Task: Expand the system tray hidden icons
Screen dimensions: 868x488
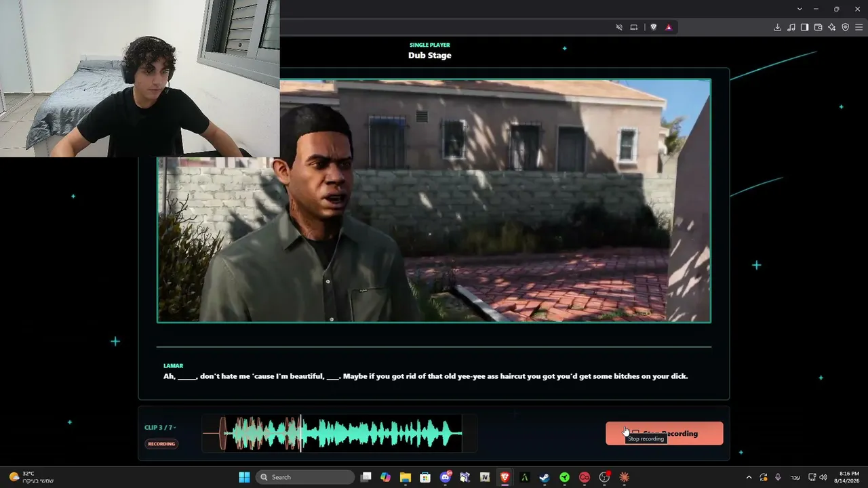Action: click(749, 477)
